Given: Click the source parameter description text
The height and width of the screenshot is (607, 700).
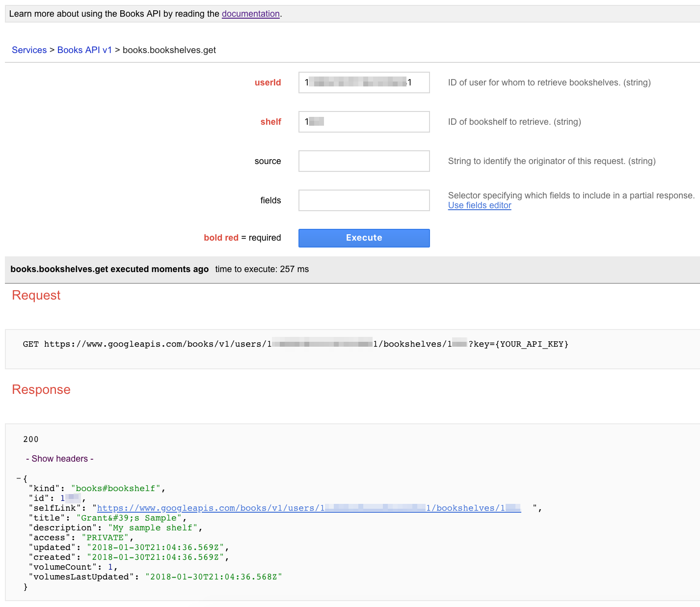Looking at the screenshot, I should coord(552,161).
